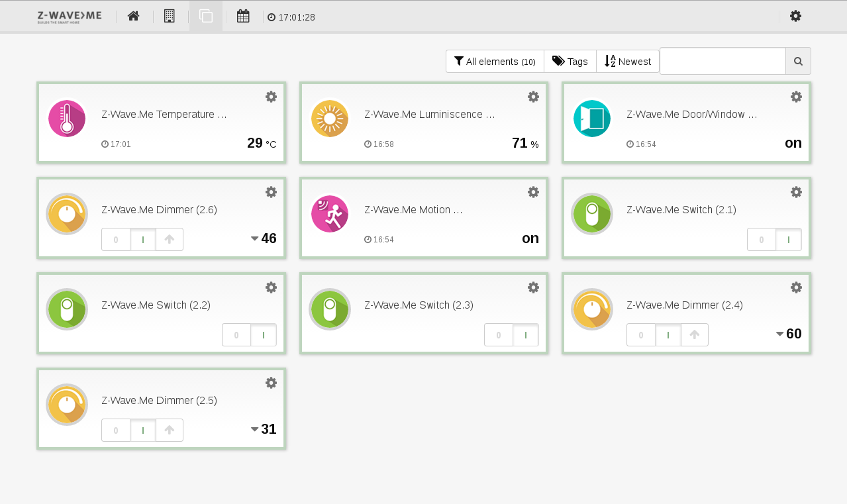Click the 17:01:28 clock in top bar
Image resolution: width=847 pixels, height=504 pixels.
[x=291, y=17]
